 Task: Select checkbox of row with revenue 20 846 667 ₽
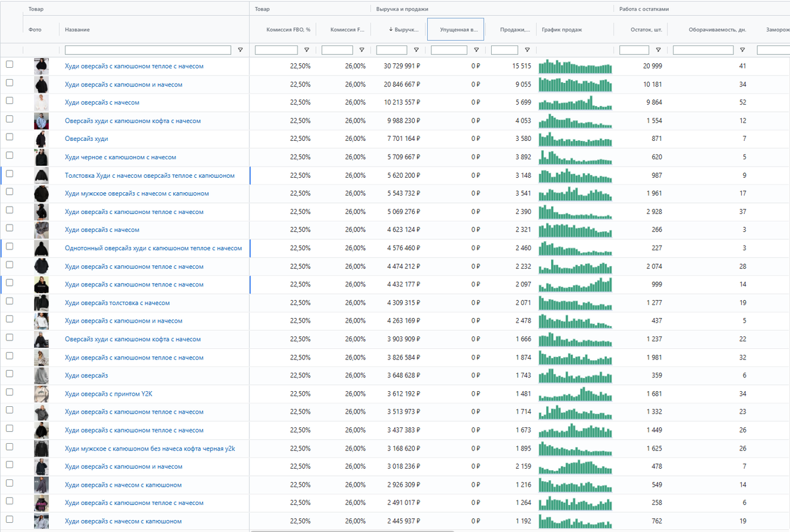point(9,83)
